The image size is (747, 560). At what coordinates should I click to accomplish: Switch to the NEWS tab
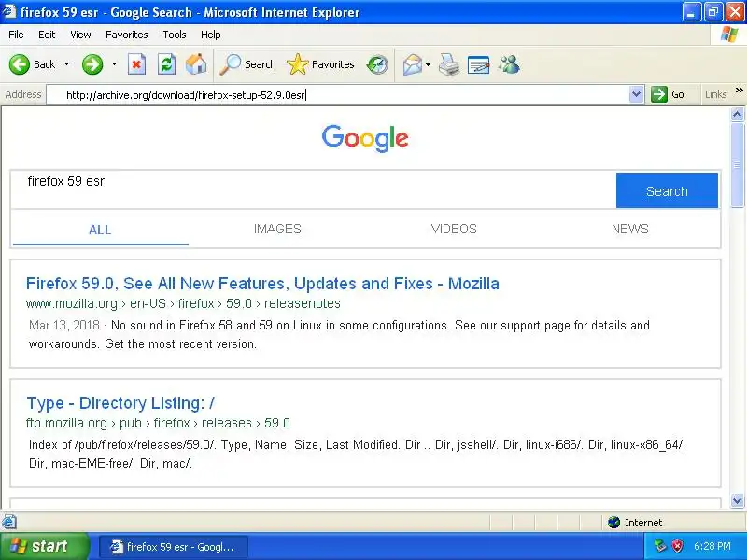click(x=629, y=229)
